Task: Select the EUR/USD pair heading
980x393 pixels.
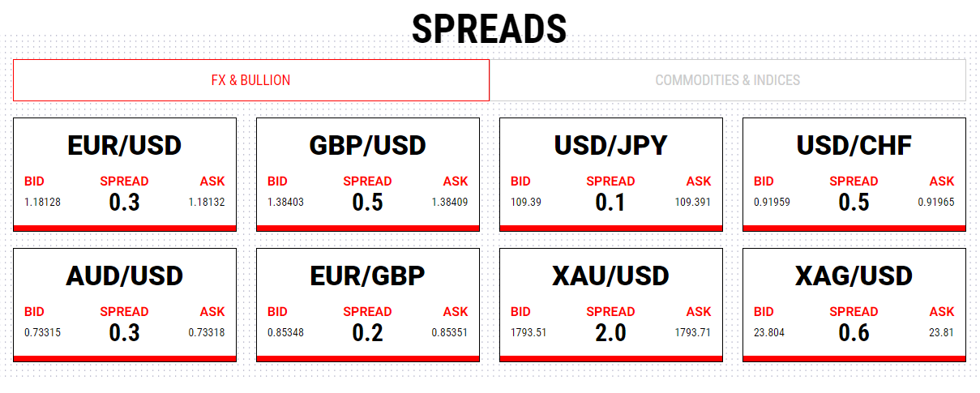Action: [x=124, y=146]
